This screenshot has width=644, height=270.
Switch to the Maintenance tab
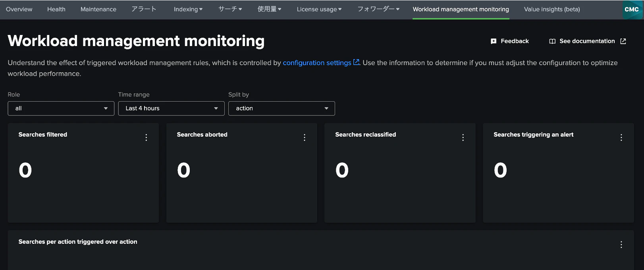98,9
